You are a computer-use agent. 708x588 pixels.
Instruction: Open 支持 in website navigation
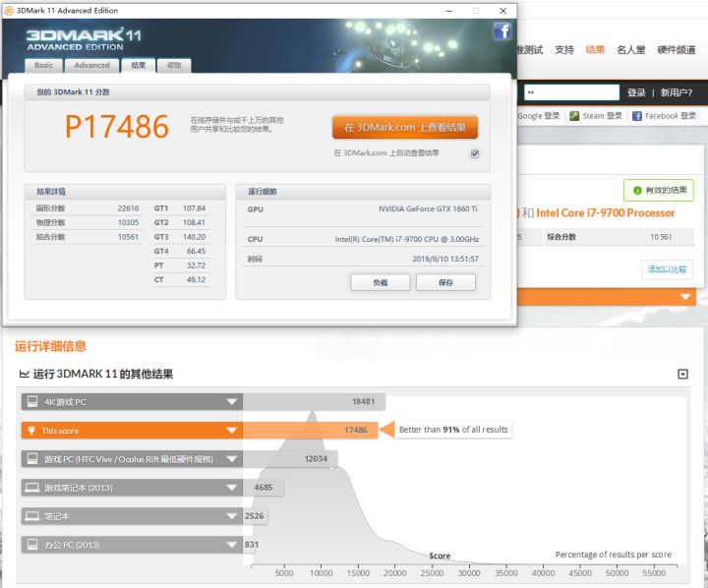tap(564, 50)
